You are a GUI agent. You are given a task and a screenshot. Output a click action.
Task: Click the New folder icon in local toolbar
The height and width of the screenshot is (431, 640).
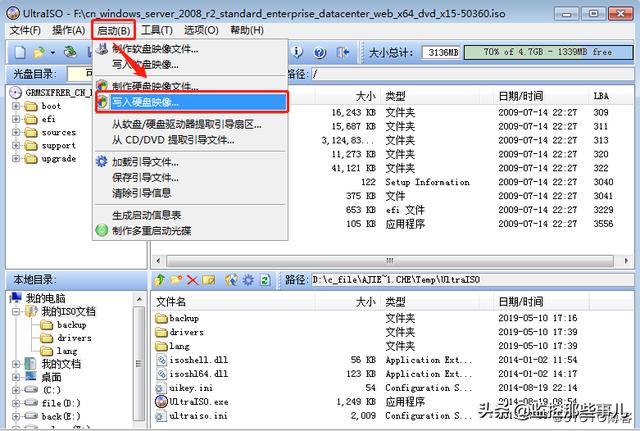[176, 280]
